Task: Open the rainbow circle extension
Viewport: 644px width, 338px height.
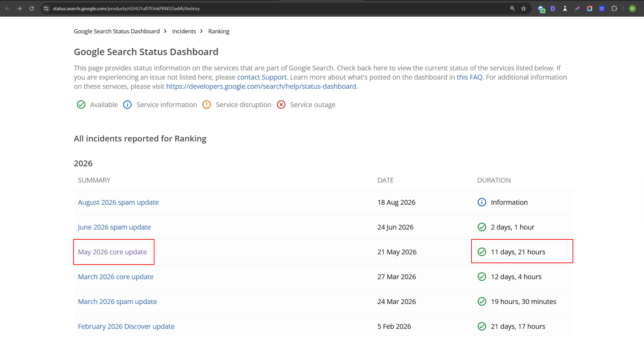Action: [590, 9]
